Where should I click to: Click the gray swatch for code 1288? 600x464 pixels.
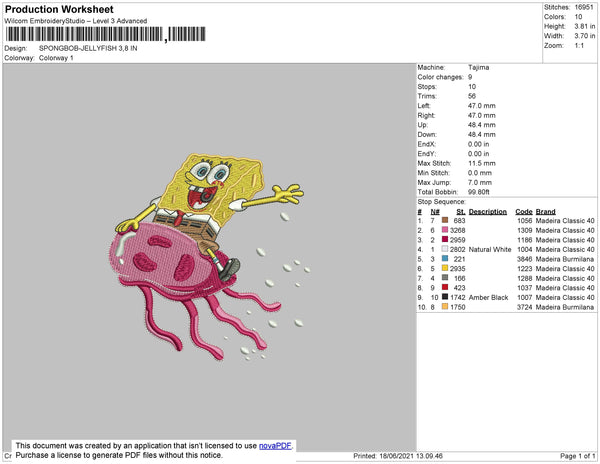click(x=445, y=278)
